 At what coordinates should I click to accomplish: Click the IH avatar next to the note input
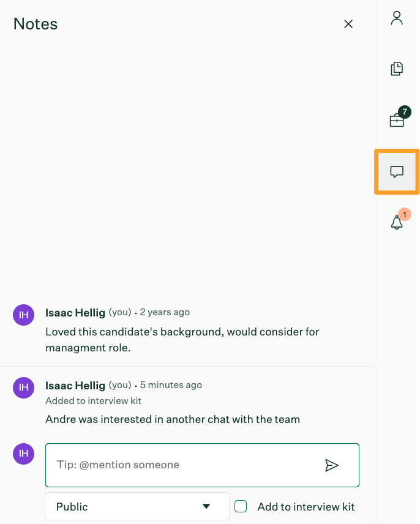[x=24, y=454]
